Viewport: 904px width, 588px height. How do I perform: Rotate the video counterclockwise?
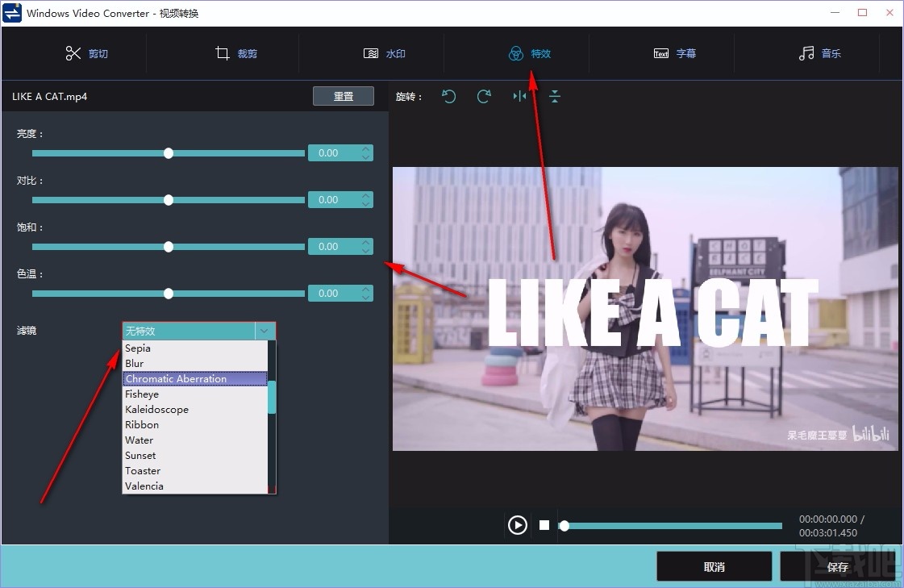(449, 96)
